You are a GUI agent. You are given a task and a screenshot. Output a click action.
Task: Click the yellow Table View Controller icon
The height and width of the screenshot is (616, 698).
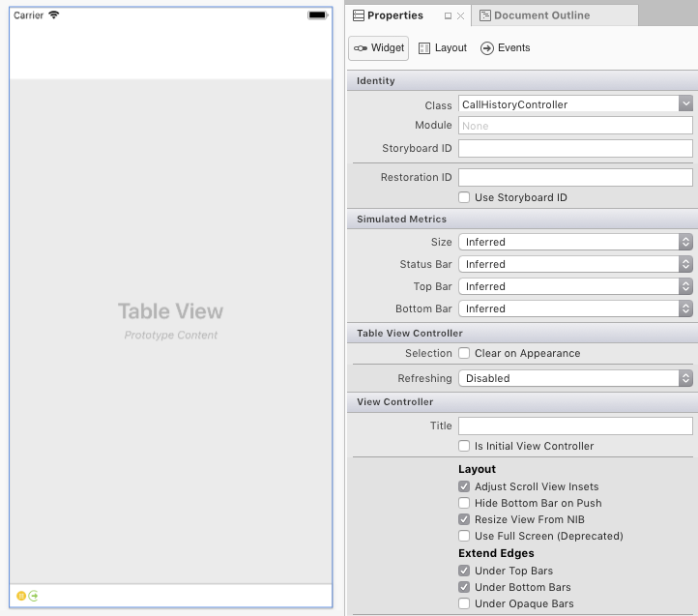(21, 596)
